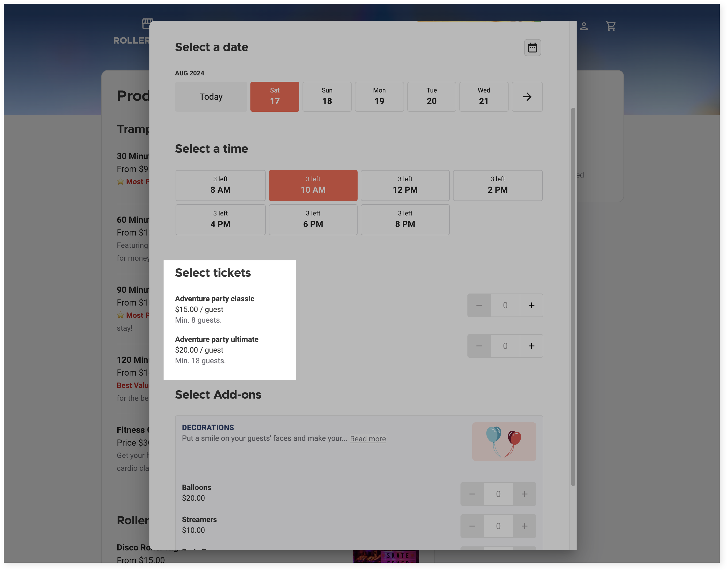
Task: Click the balloons decoration thumbnail
Action: tap(504, 441)
